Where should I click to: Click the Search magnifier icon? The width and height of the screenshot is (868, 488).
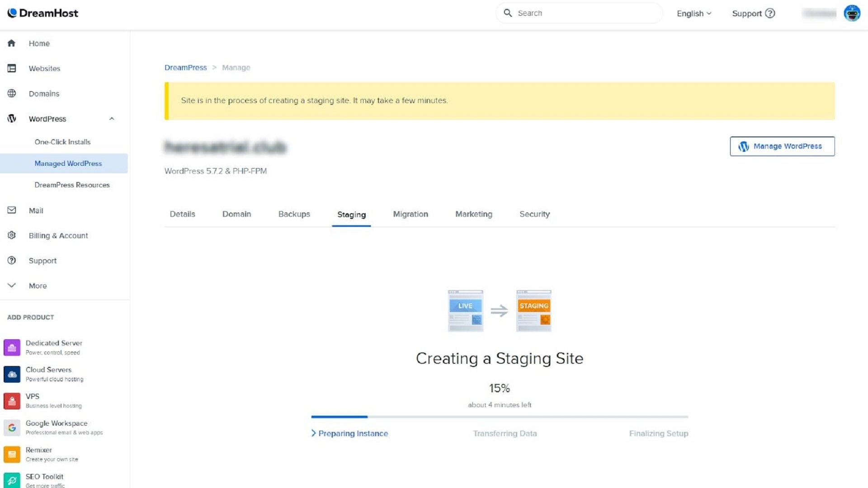click(508, 13)
